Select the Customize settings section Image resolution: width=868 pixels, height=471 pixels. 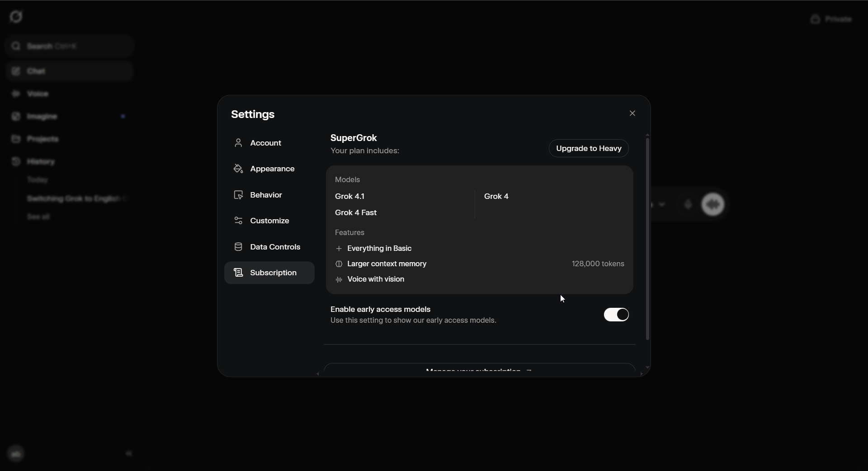pos(269,221)
